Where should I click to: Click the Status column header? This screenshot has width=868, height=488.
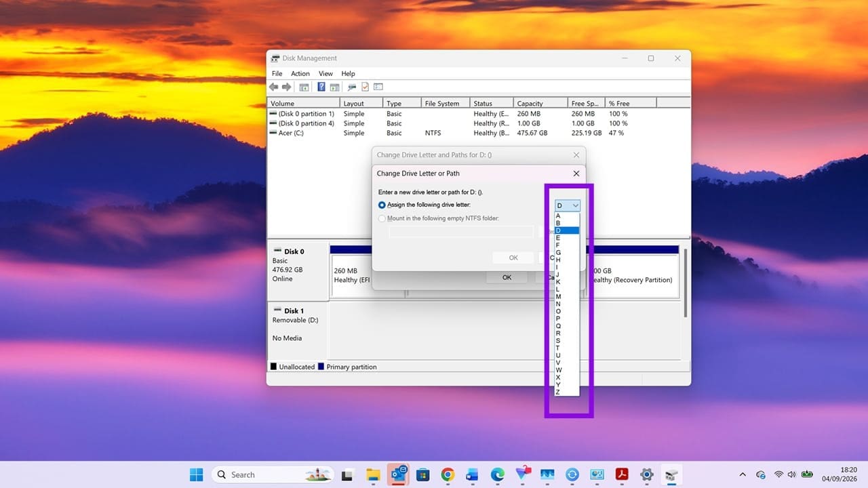click(492, 103)
